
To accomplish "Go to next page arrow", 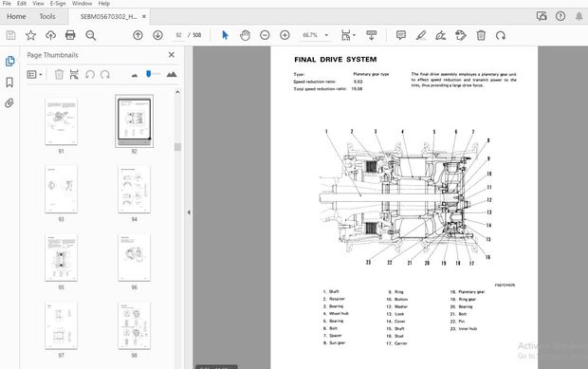I will pyautogui.click(x=157, y=35).
